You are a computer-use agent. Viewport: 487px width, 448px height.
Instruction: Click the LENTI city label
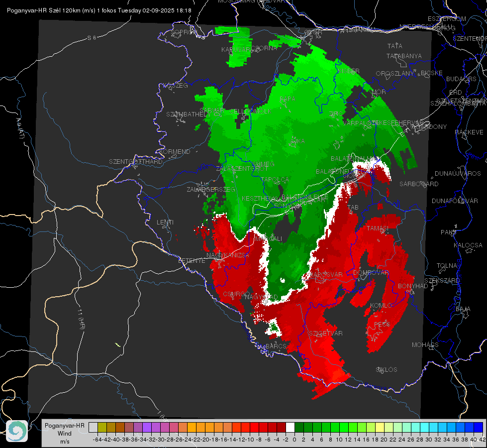coord(165,223)
